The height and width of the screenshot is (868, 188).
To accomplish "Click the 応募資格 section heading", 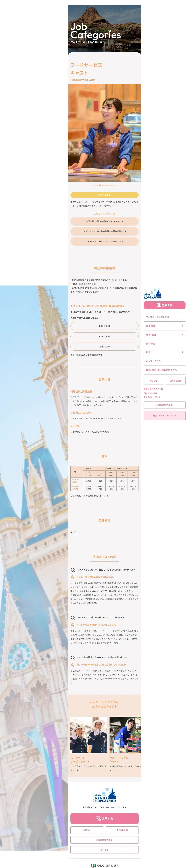I will pyautogui.click(x=105, y=521).
